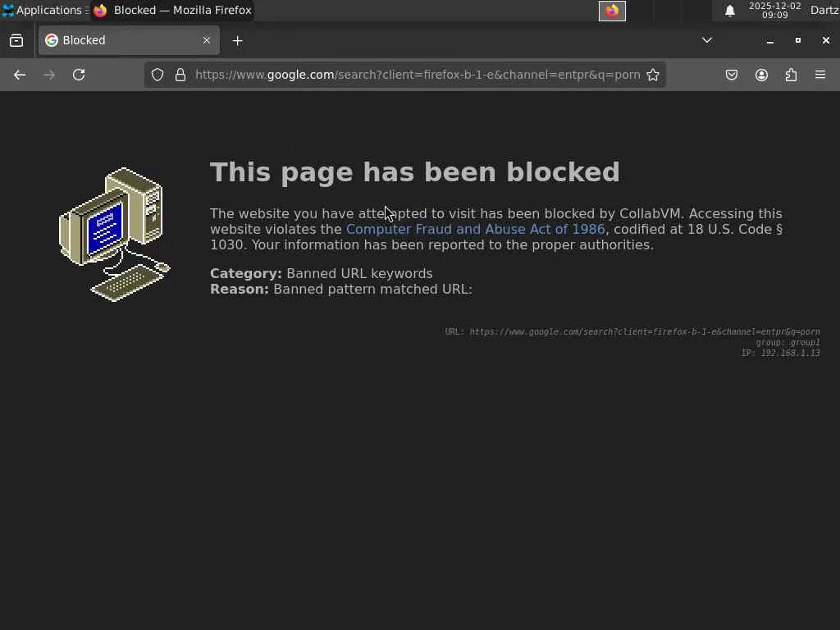Open the Firefox account icon
Image resolution: width=840 pixels, height=630 pixels.
[x=761, y=75]
